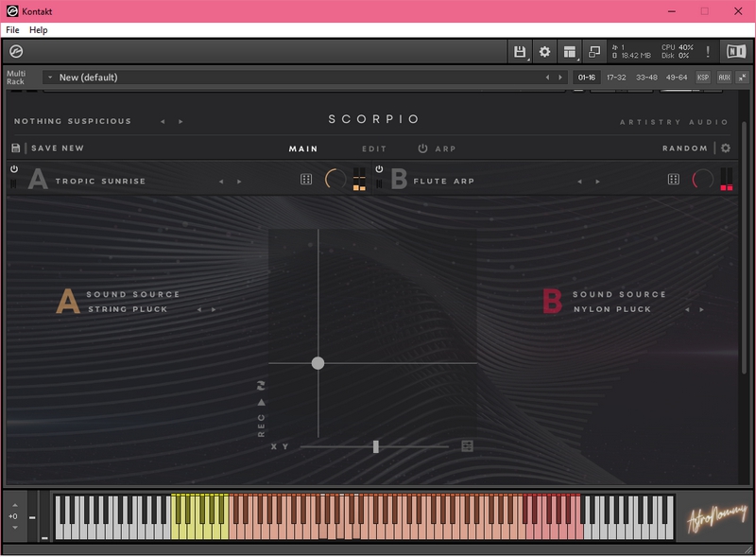The height and width of the screenshot is (557, 756).
Task: Open the File menu
Action: click(12, 30)
